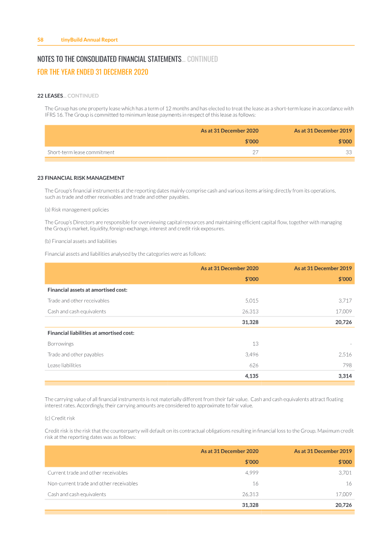This screenshot has height=554, width=392.
Task: Click the (b) Financial assets and liabilities subheading
Action: (81, 241)
